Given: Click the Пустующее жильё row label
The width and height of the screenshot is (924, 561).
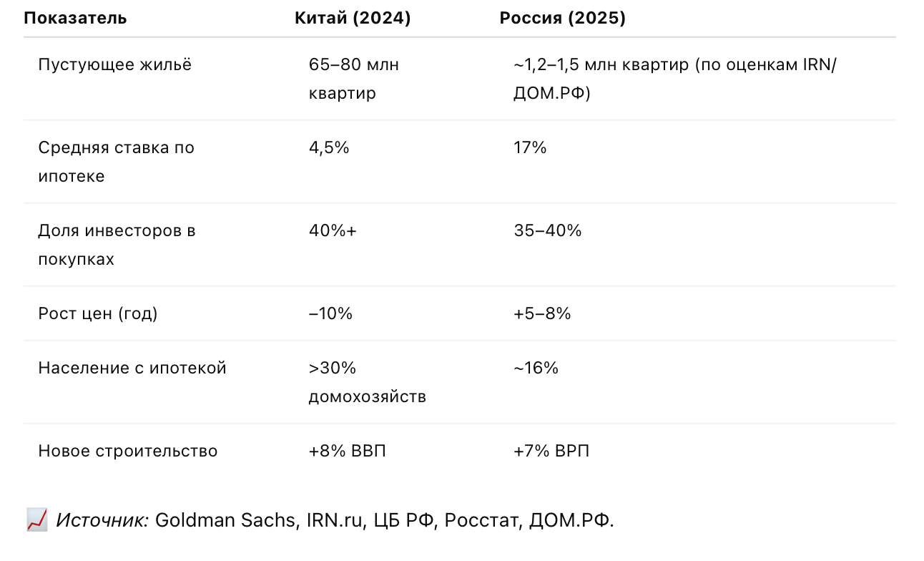Looking at the screenshot, I should [115, 65].
